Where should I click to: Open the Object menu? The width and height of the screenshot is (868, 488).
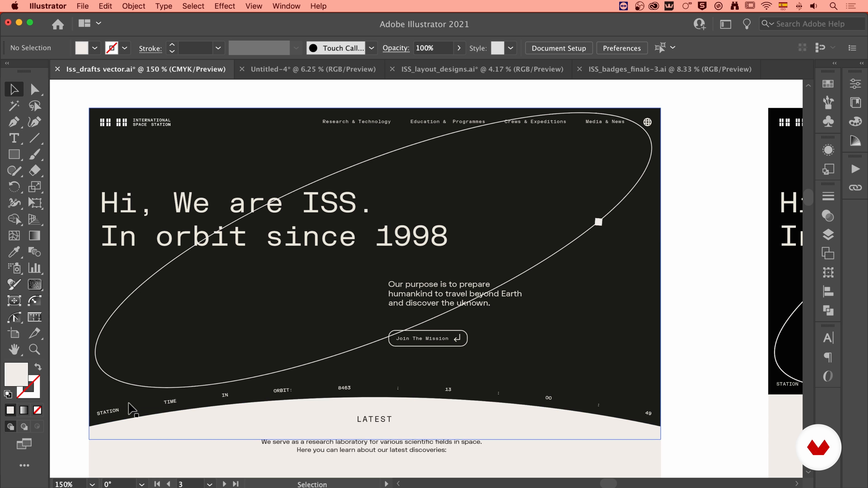pos(133,6)
